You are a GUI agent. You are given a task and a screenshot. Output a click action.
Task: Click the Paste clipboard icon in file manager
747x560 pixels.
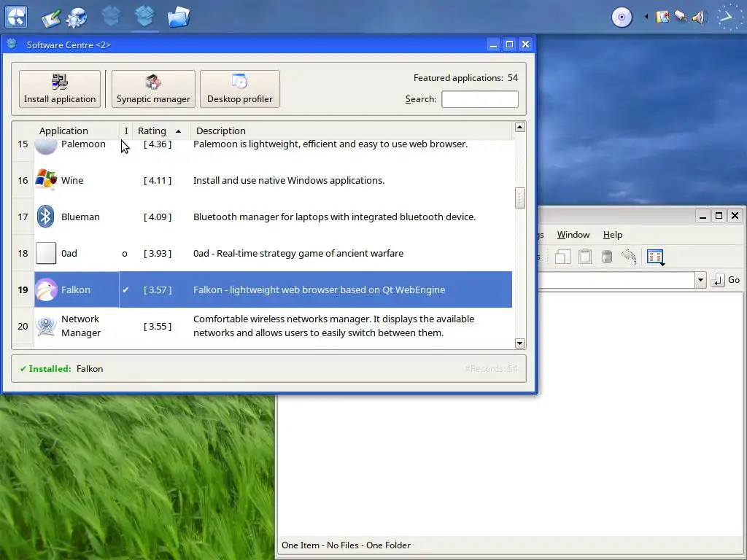[585, 257]
